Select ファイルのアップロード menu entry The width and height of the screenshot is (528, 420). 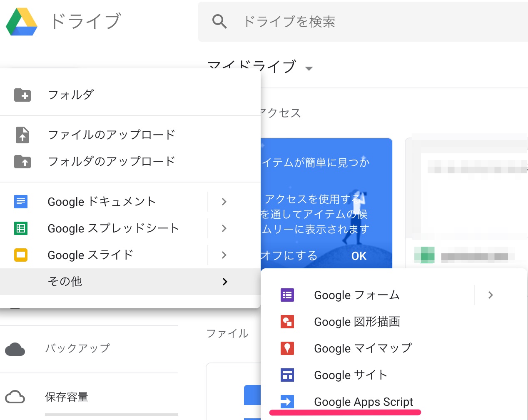click(x=111, y=135)
